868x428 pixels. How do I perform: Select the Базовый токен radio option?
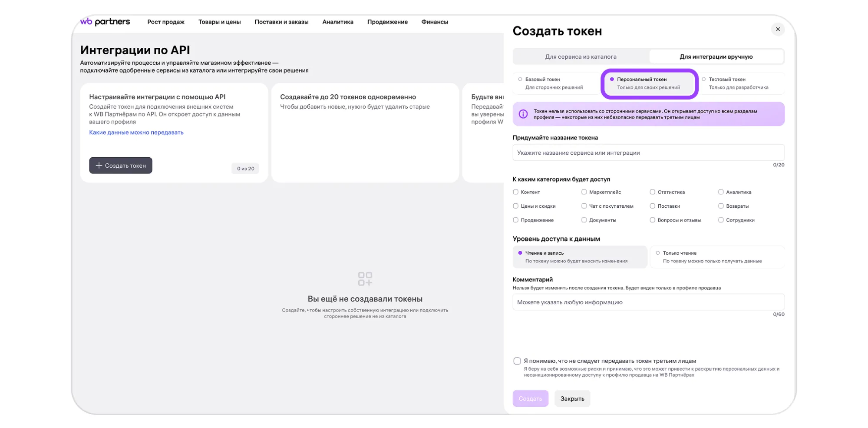pos(520,80)
